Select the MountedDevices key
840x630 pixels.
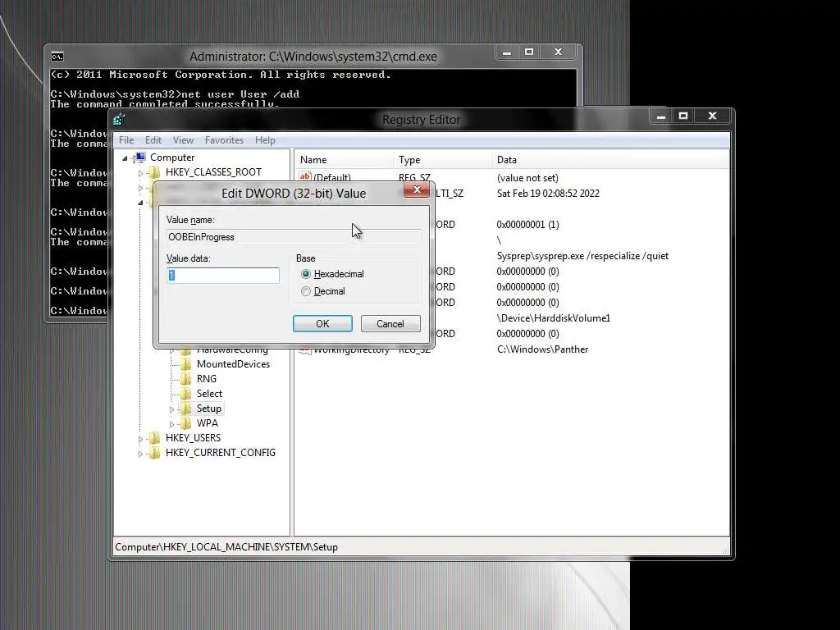click(x=233, y=363)
